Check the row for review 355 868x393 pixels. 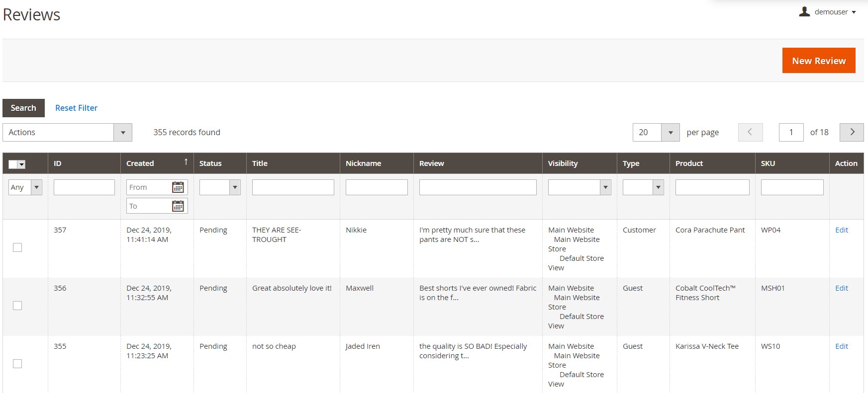pyautogui.click(x=17, y=364)
